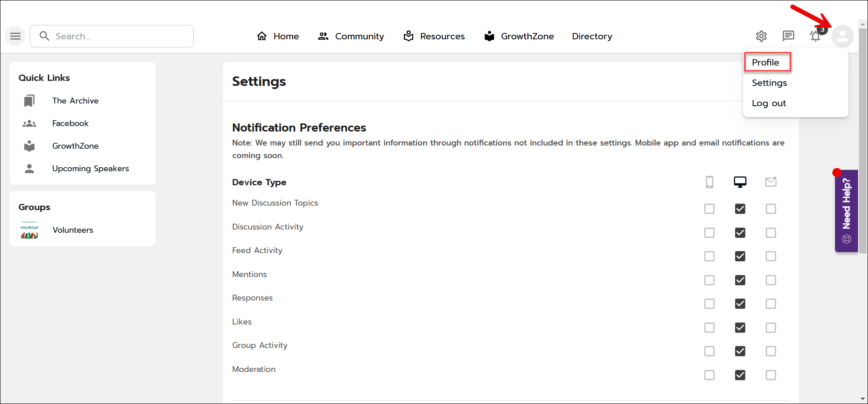Select Profile from the user menu
The image size is (868, 404).
pyautogui.click(x=765, y=62)
